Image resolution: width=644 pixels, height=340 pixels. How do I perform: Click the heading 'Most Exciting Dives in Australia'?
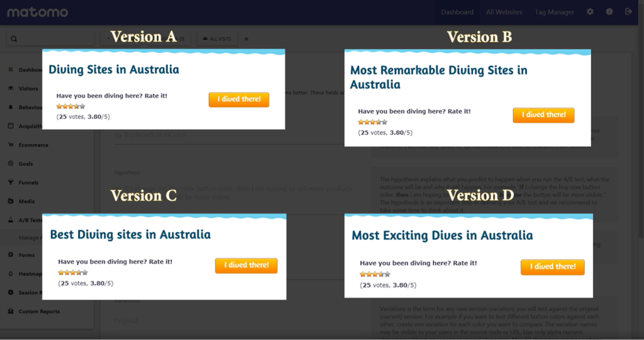(x=442, y=235)
